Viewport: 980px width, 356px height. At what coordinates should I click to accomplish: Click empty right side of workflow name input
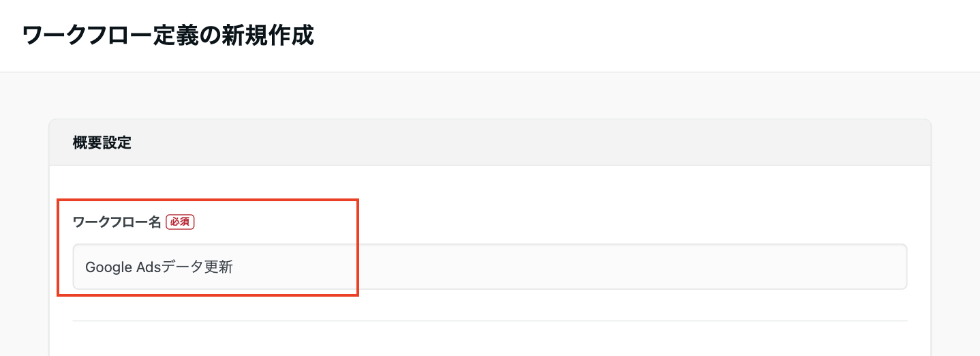(x=682, y=267)
